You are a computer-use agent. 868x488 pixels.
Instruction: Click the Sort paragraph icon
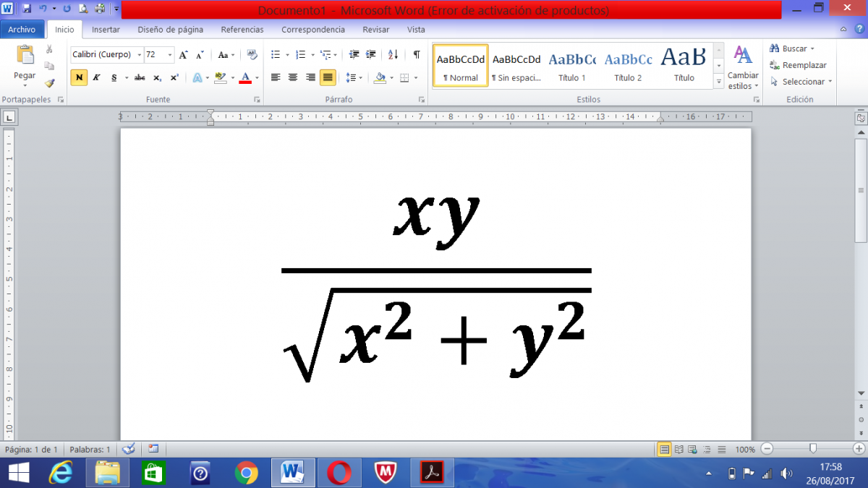pyautogui.click(x=393, y=55)
